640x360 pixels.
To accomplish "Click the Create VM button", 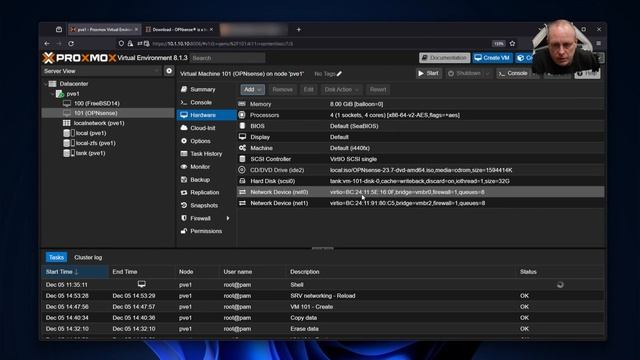I will 492,58.
